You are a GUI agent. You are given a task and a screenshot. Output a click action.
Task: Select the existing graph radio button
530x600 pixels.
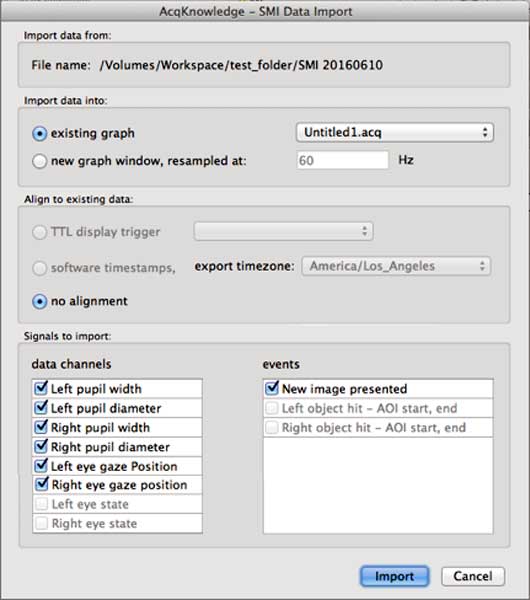coord(39,134)
